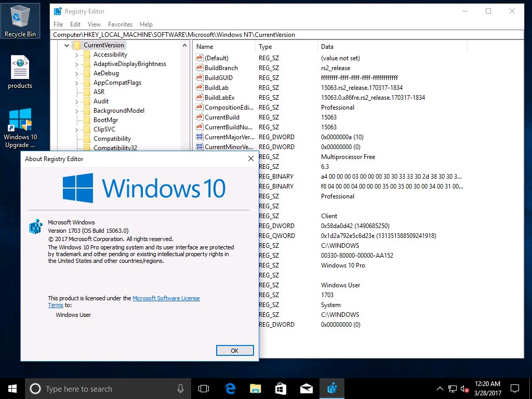Open the Microsoft Software License link
The width and height of the screenshot is (532, 399).
(x=166, y=298)
